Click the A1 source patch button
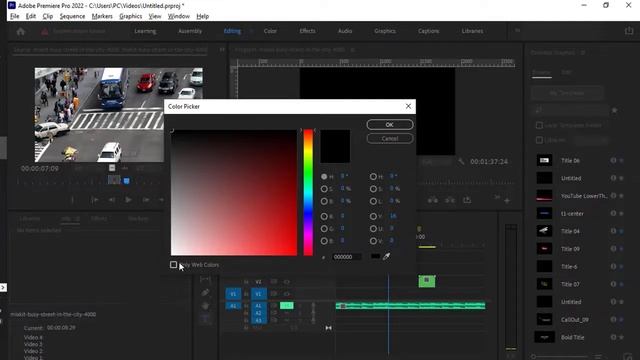640x360 pixels. click(233, 306)
